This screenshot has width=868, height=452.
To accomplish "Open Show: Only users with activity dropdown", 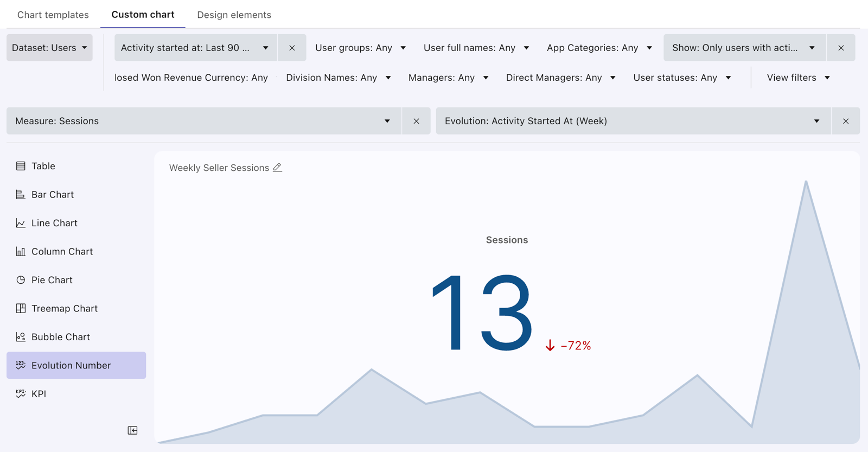I will coord(745,48).
